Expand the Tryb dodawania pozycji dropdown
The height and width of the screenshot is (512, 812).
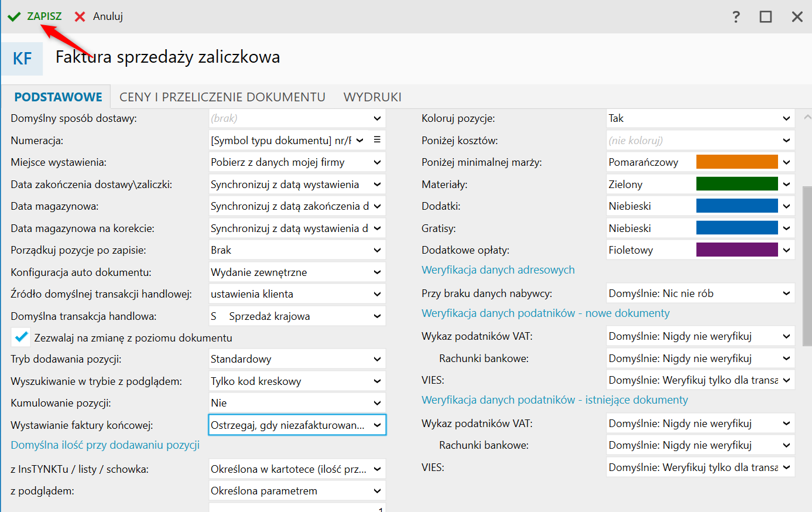[377, 359]
